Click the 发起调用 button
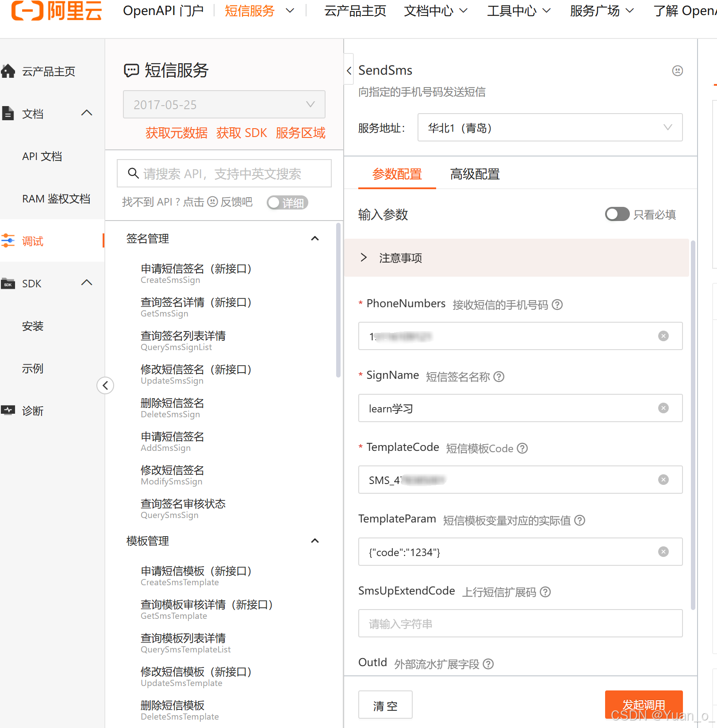 click(x=644, y=705)
